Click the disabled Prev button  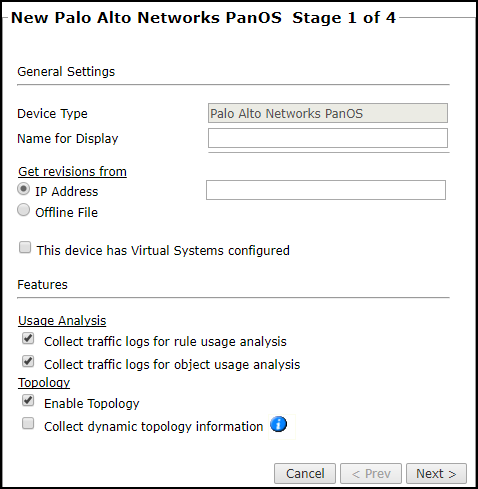coord(371,473)
